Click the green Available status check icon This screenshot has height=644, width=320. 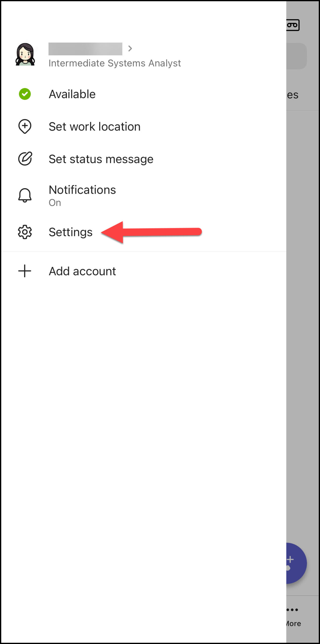click(x=25, y=94)
